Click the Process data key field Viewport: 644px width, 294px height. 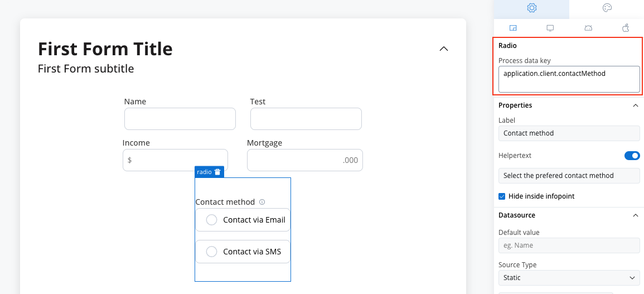[569, 79]
